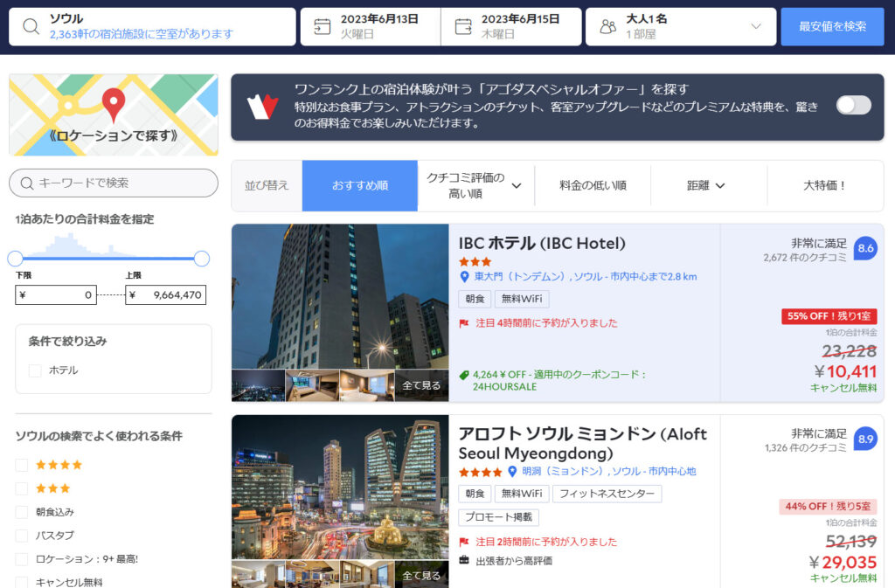Image resolution: width=895 pixels, height=588 pixels.
Task: Click the 8.6 review score badge
Action: pyautogui.click(x=865, y=248)
